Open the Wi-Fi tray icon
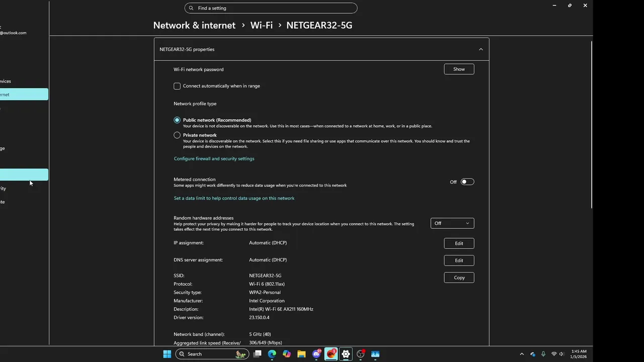This screenshot has height=362, width=644. (x=554, y=354)
